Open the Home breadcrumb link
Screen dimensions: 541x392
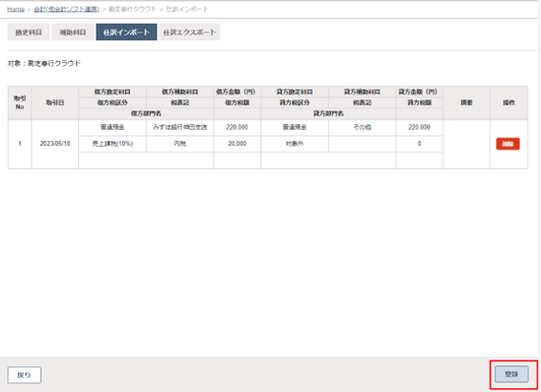tap(16, 10)
